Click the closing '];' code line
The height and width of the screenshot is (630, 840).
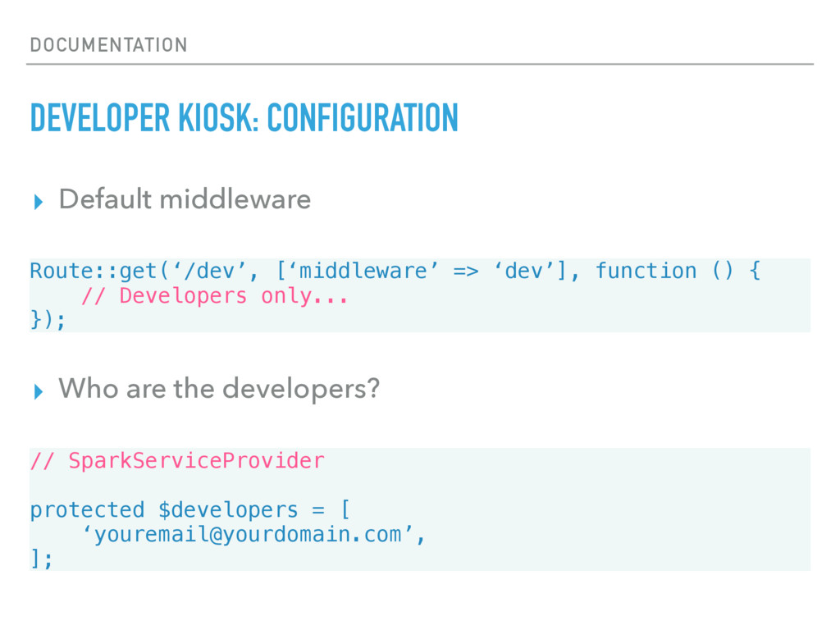[x=41, y=559]
